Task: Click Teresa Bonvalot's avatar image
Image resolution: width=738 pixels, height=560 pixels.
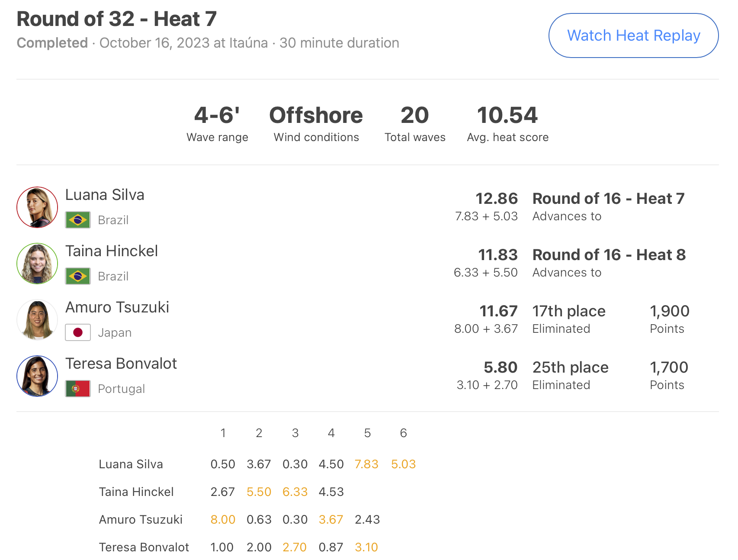Action: pyautogui.click(x=37, y=376)
